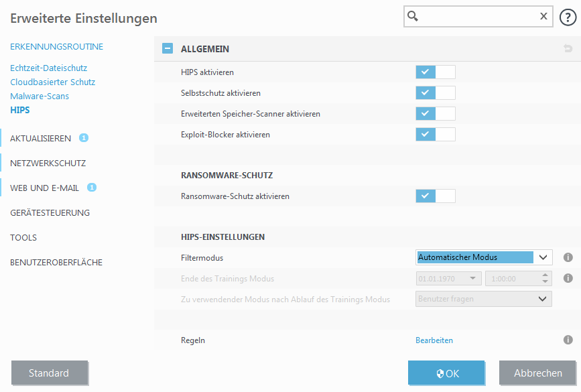Screen dimensions: 581x392
Task: Click the help question mark icon
Action: click(568, 17)
